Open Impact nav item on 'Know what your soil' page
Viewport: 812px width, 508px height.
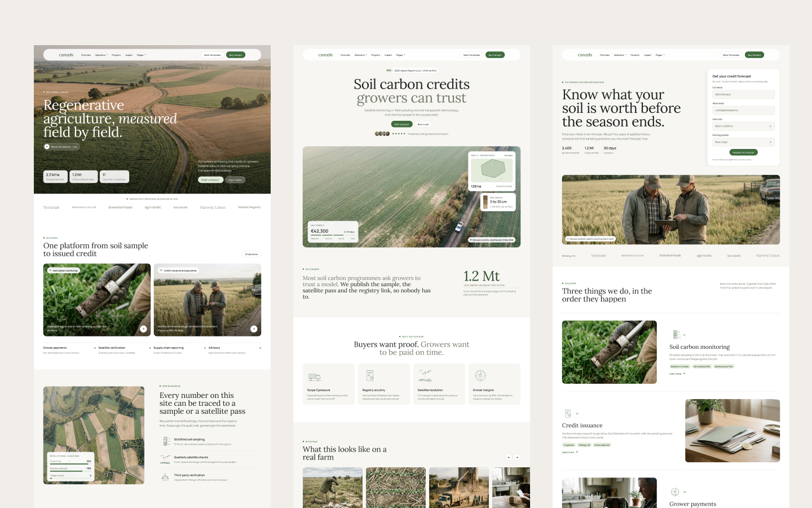[x=647, y=55]
